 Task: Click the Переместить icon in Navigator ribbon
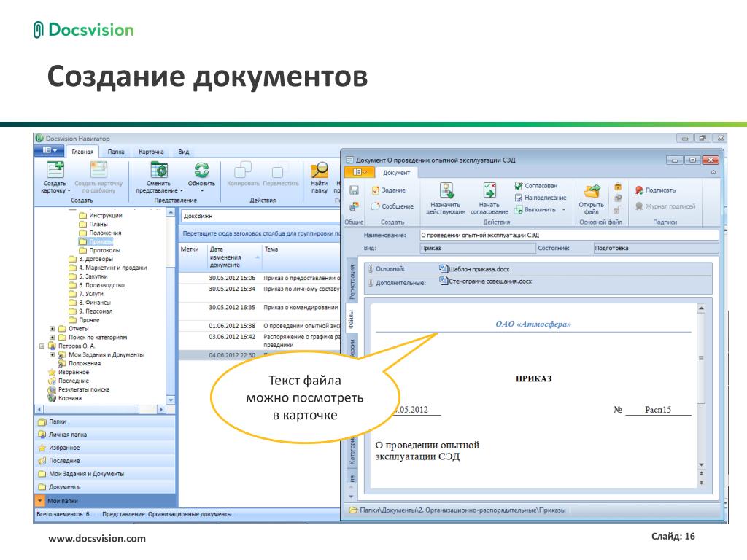[278, 171]
